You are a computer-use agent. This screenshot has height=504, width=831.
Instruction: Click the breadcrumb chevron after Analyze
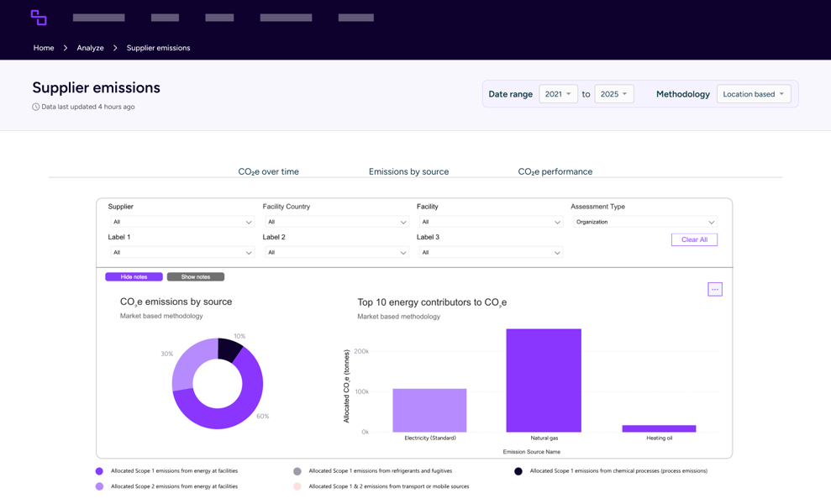[x=115, y=48]
